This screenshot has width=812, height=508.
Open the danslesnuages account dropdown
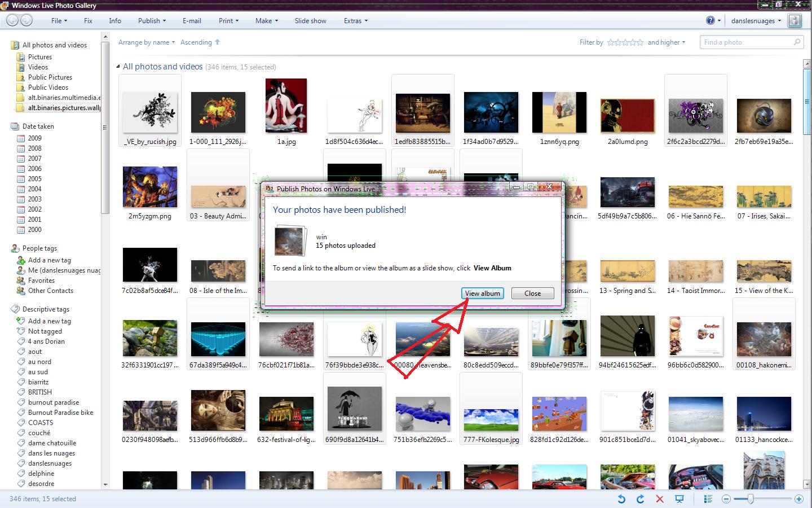pos(756,21)
